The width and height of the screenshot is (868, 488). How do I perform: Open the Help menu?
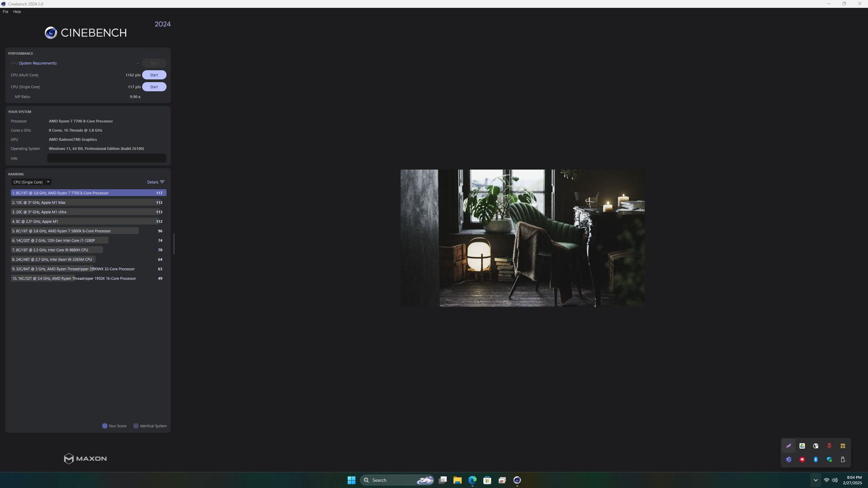[17, 12]
